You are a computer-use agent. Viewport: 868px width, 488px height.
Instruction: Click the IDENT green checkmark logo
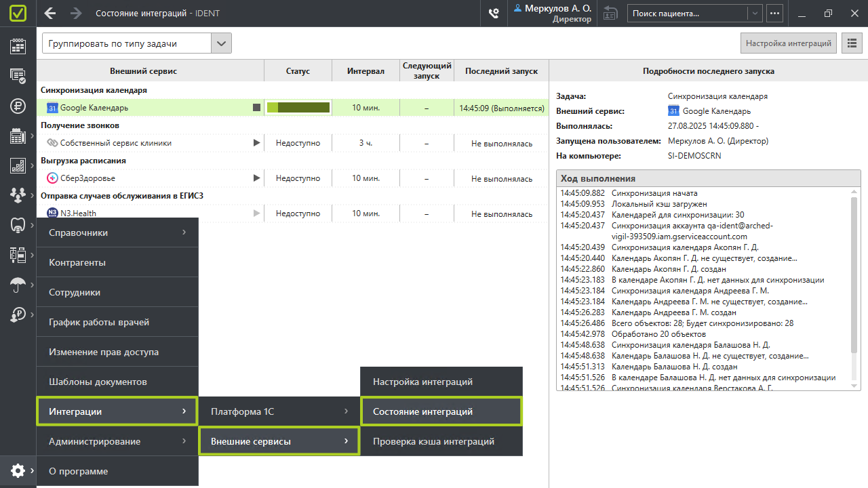coord(18,14)
